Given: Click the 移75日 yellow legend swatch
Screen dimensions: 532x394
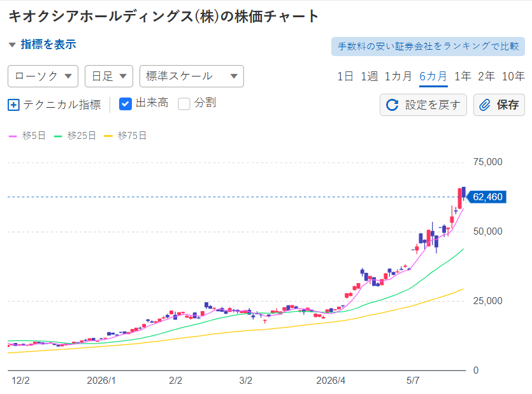Looking at the screenshot, I should point(108,136).
